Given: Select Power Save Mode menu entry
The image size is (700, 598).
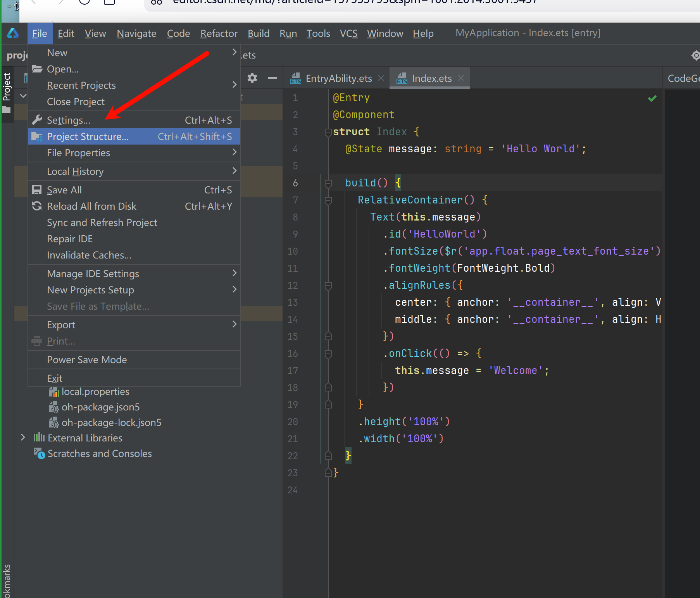Looking at the screenshot, I should 134,360.
